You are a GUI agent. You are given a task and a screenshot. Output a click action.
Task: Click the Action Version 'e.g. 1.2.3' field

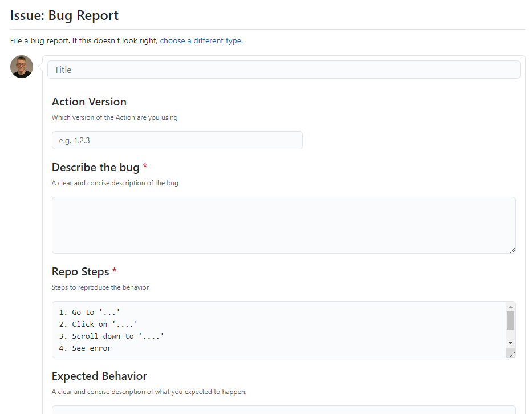(177, 140)
